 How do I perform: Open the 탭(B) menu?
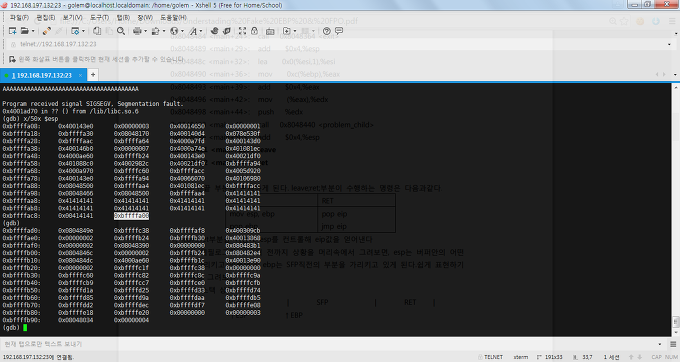pyautogui.click(x=123, y=18)
